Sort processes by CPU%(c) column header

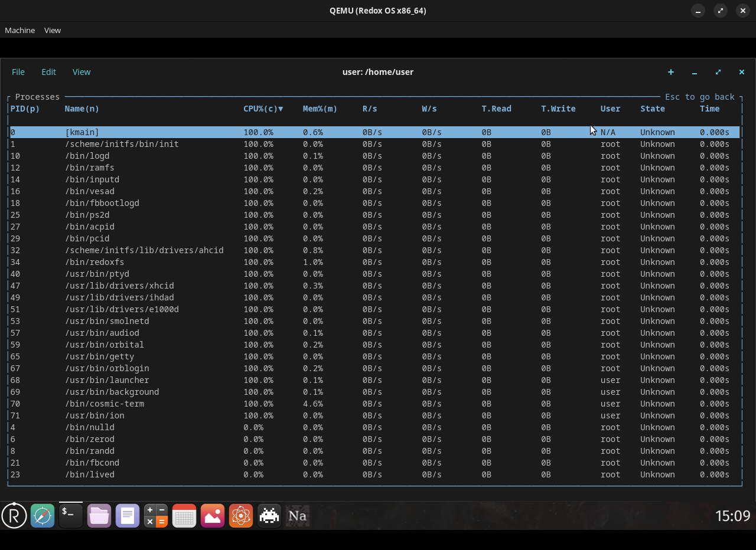[x=263, y=109]
